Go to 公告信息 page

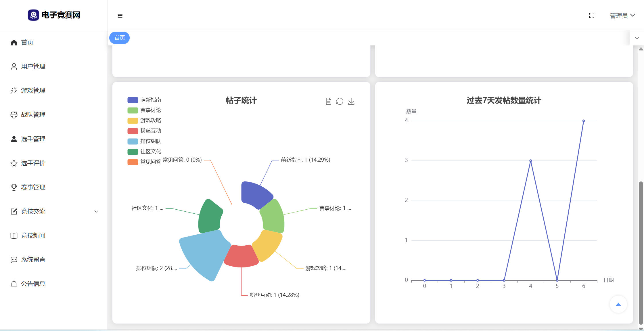click(33, 284)
